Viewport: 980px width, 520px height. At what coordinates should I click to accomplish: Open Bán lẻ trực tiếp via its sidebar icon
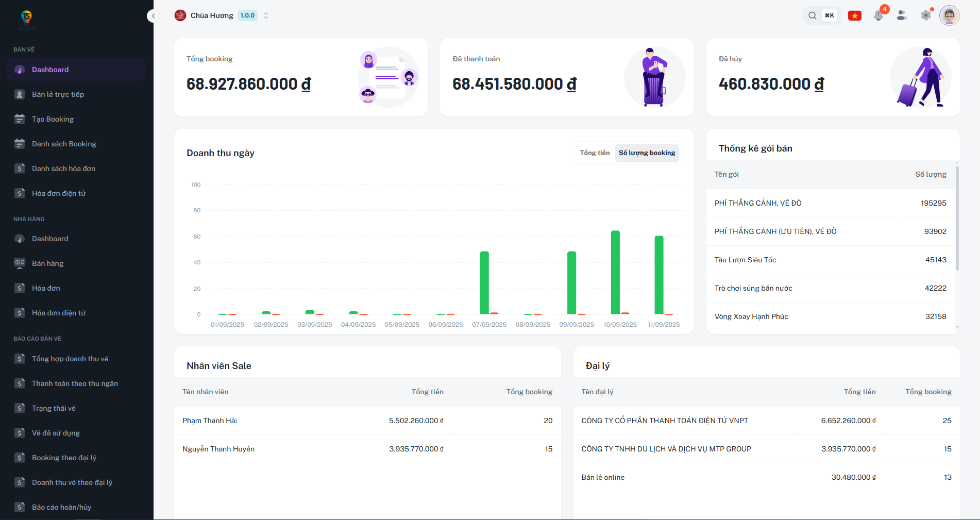click(20, 94)
